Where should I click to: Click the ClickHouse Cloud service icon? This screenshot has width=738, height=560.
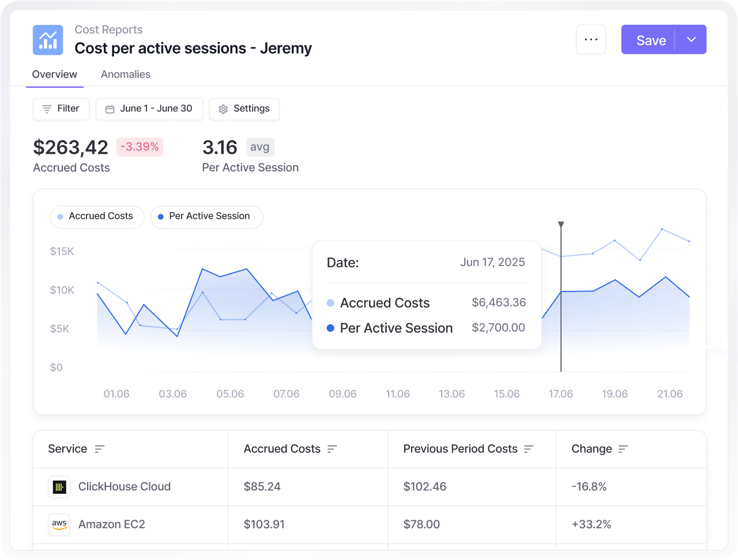tap(59, 487)
